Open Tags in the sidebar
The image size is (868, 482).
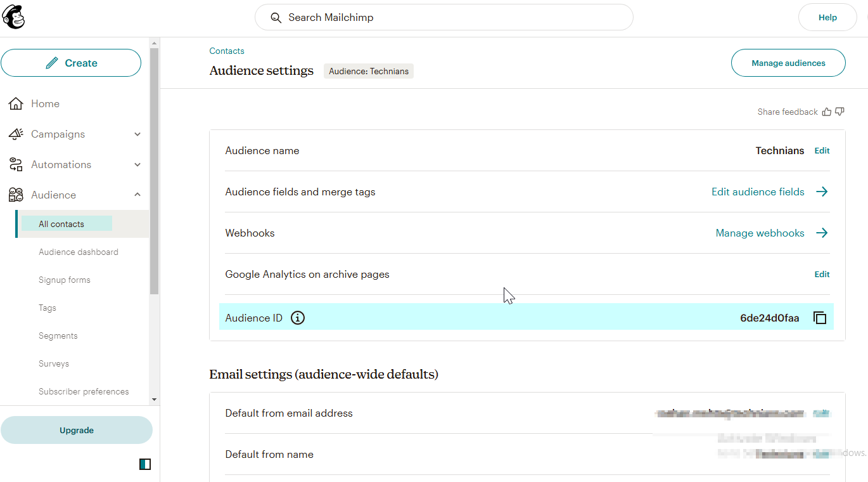point(48,308)
